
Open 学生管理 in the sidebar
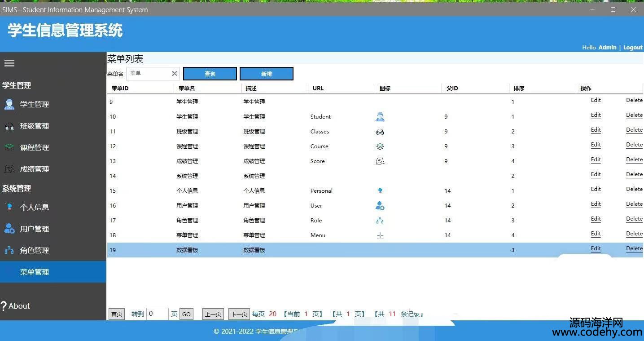click(35, 104)
